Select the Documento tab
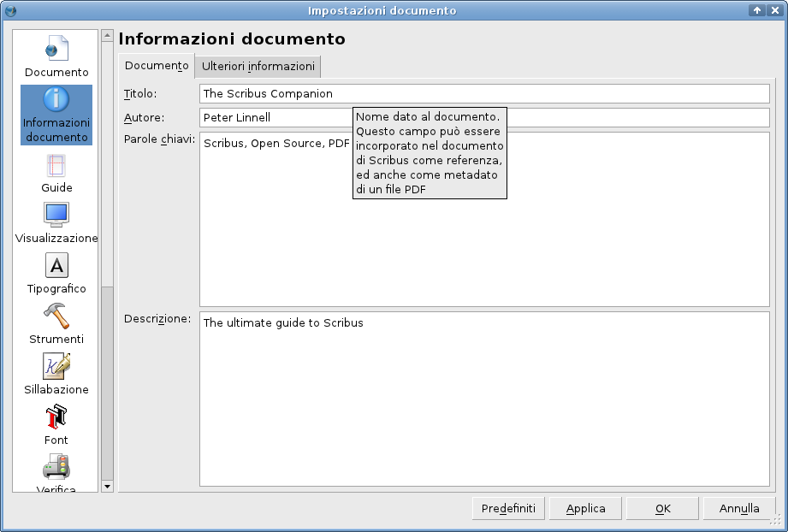 [156, 66]
